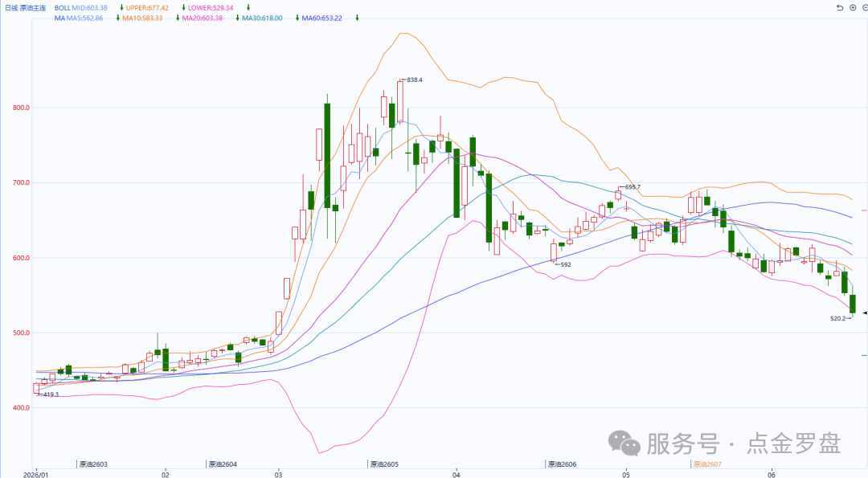Click the 04 month axis label
Image resolution: width=868 pixels, height=478 pixels.
point(457,475)
